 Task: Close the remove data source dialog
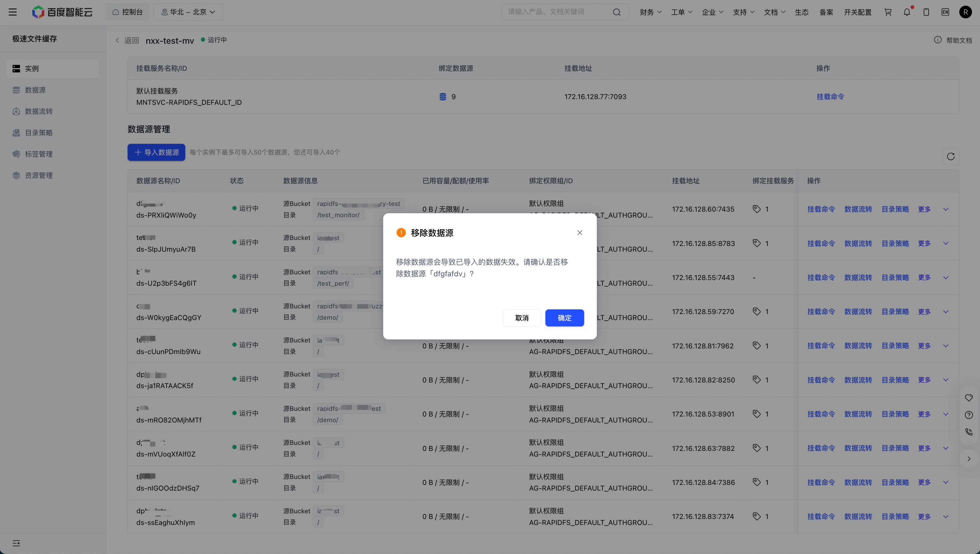580,233
